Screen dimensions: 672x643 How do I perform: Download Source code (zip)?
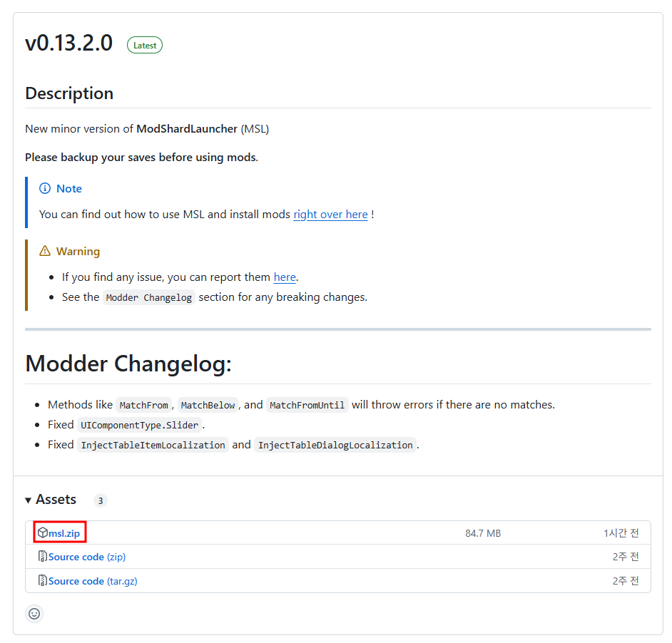click(x=87, y=556)
